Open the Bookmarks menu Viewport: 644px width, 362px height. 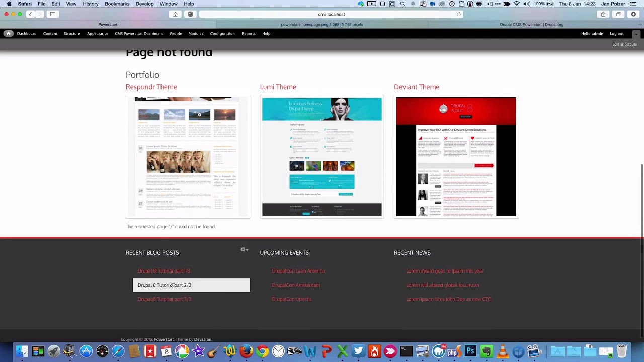pos(117,4)
